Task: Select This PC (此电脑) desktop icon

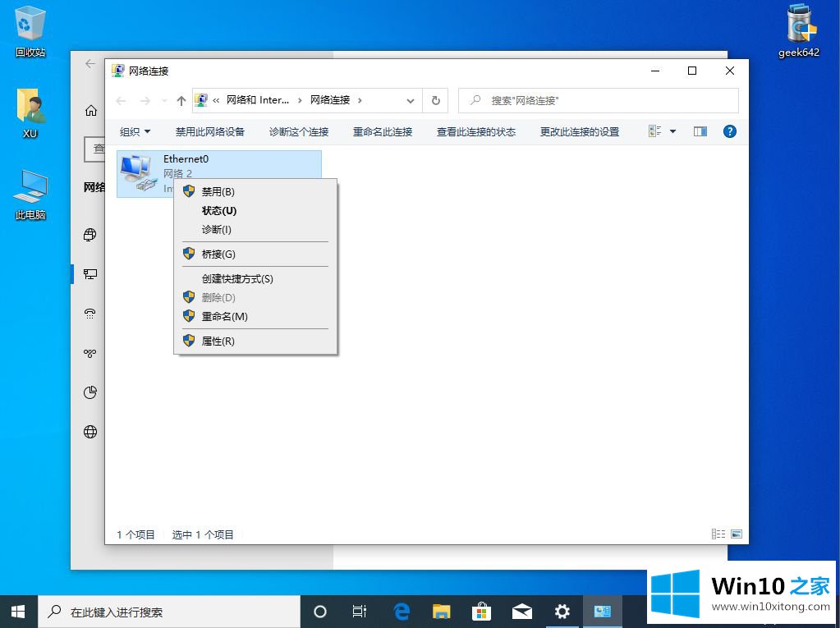Action: (x=30, y=195)
